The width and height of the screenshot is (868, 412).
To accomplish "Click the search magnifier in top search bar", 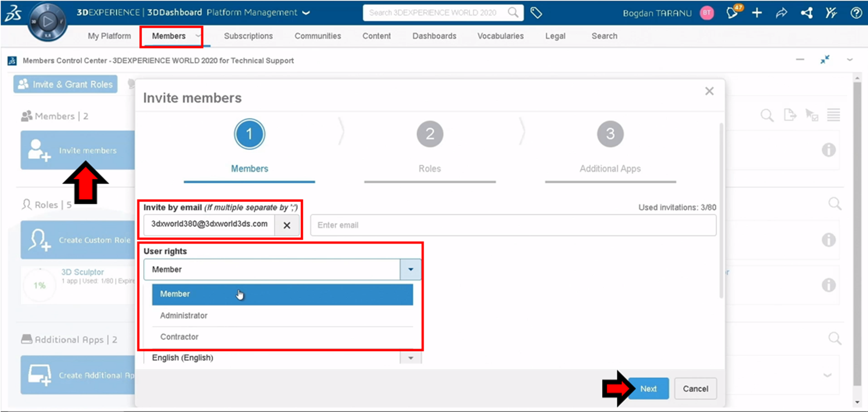I will 513,13.
